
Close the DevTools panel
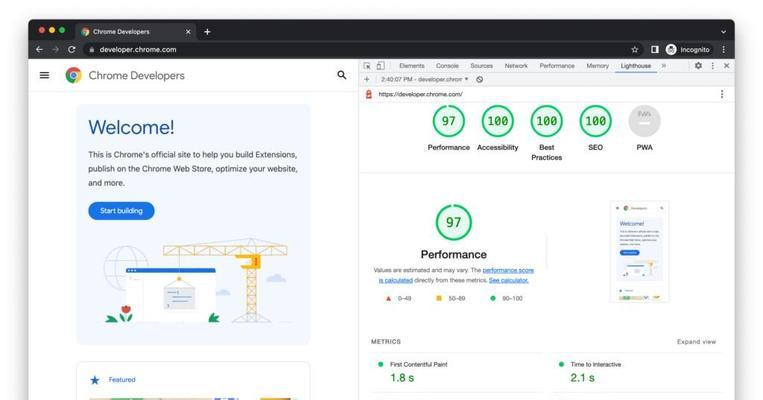click(727, 66)
